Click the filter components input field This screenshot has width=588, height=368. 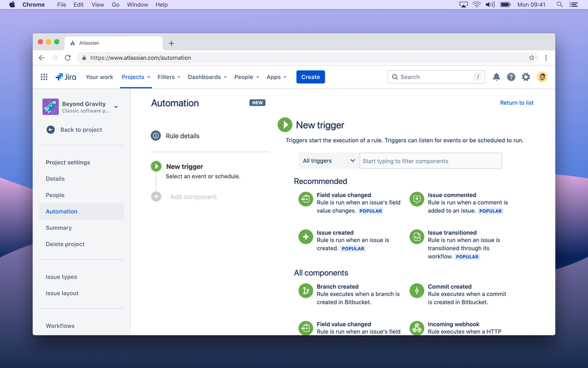point(431,160)
